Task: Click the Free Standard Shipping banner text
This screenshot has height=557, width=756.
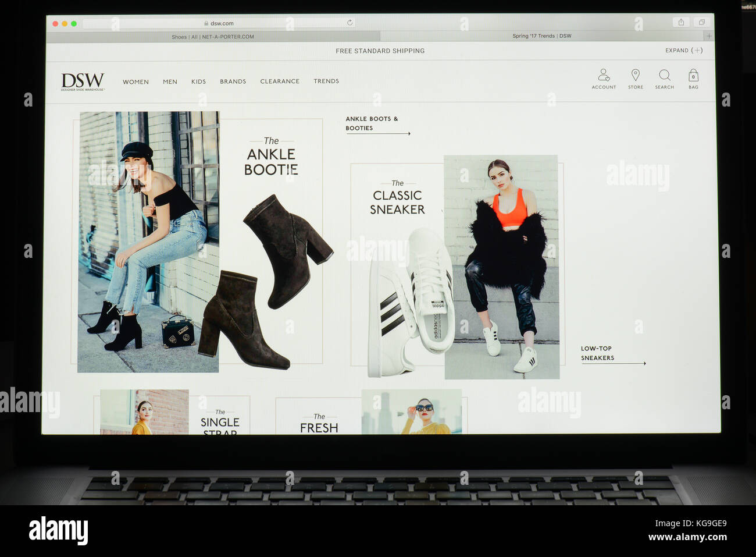Action: point(380,51)
